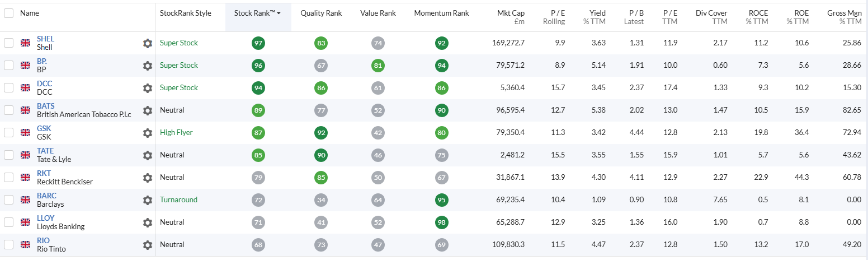Click Lloyds' Momentum Rank 98 badge

point(442,222)
